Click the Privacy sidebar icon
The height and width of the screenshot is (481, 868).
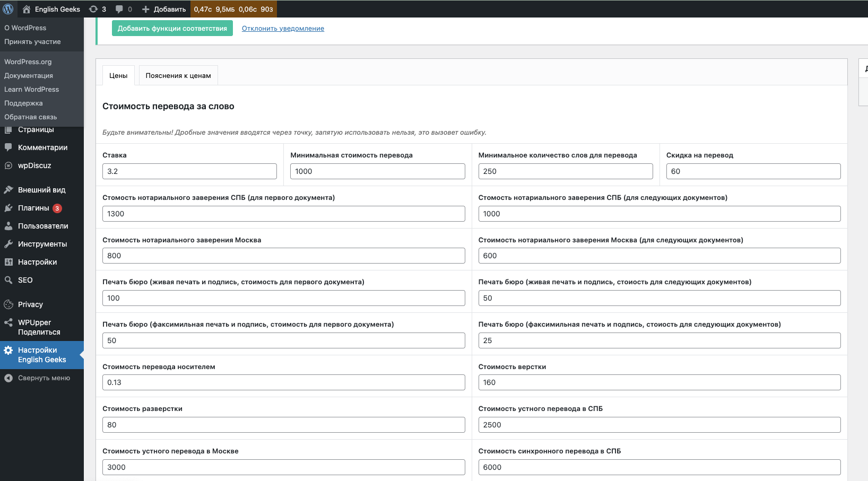[8, 304]
